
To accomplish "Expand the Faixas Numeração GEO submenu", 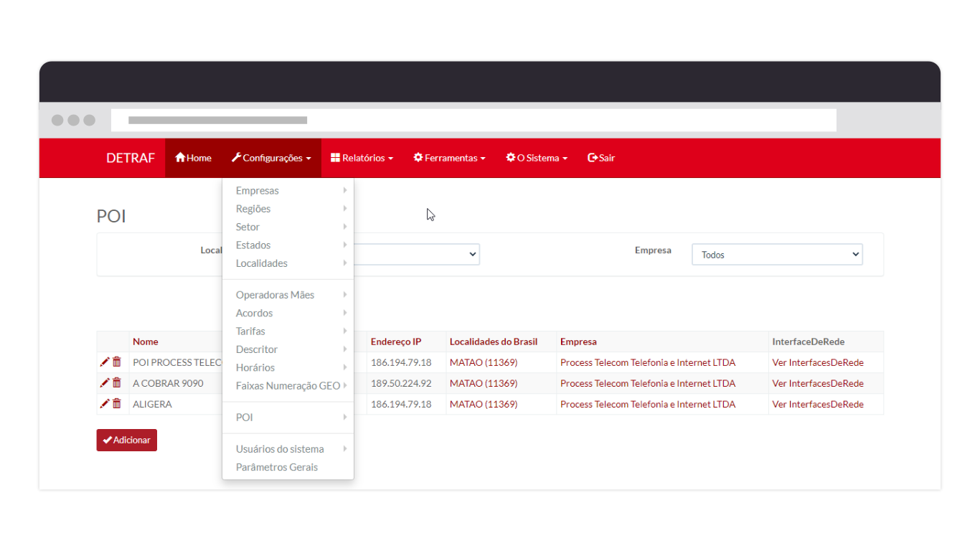I will point(288,386).
